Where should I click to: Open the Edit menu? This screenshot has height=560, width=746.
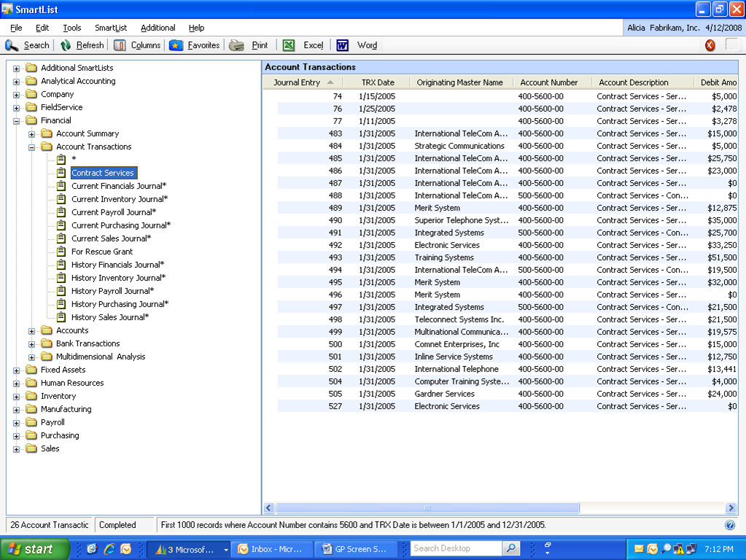click(42, 28)
